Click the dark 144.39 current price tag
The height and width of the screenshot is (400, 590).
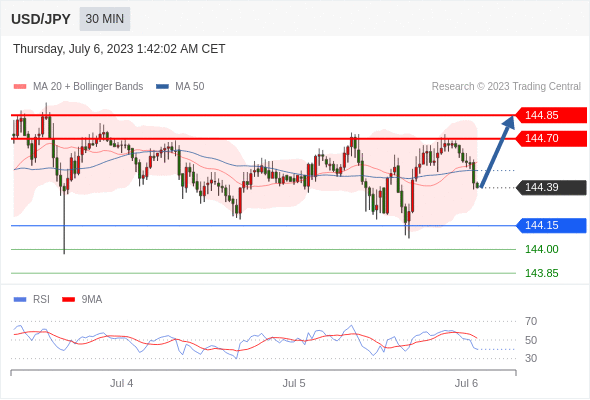[x=550, y=187]
